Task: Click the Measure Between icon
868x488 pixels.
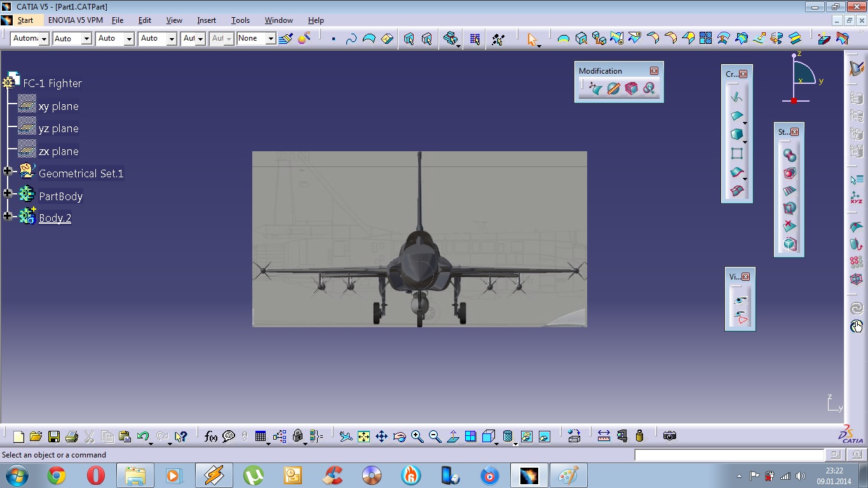Action: point(604,436)
